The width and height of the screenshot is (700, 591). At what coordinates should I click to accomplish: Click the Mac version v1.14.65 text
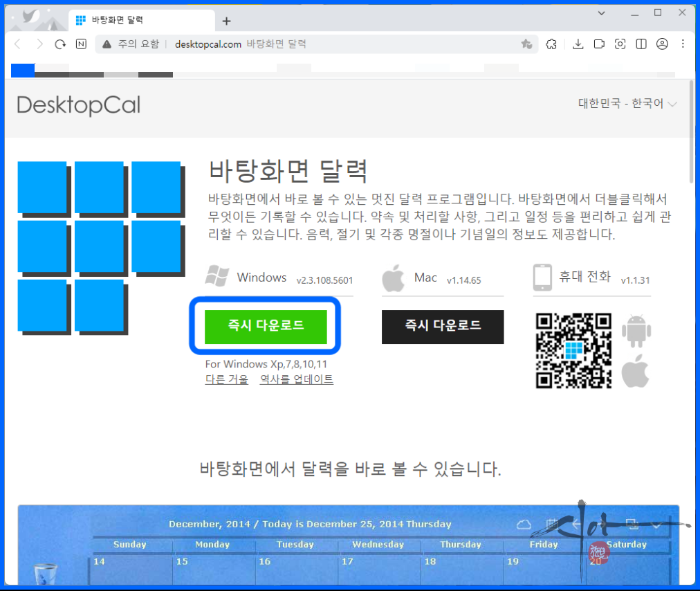[x=464, y=280]
